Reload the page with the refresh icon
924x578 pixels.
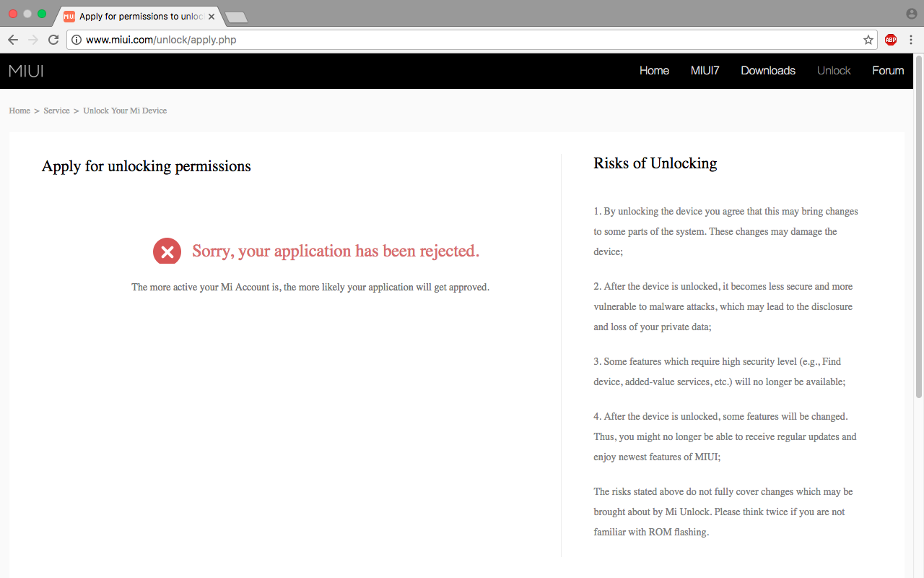tap(53, 40)
